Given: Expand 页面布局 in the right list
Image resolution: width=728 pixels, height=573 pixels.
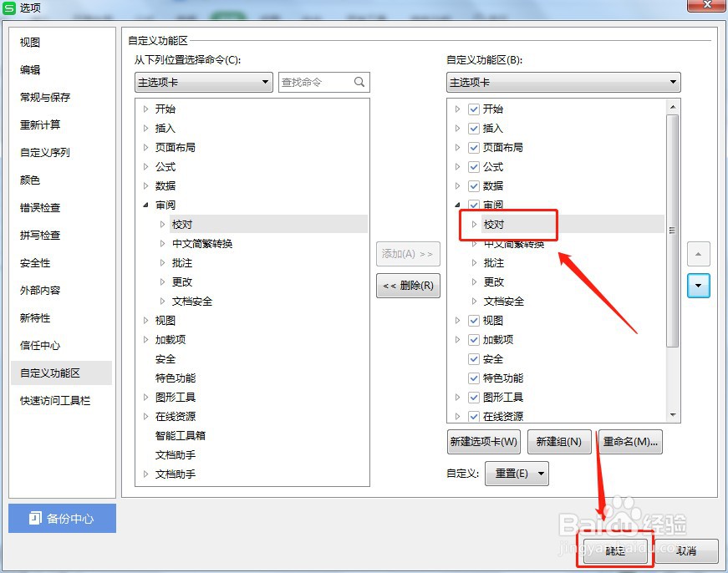Looking at the screenshot, I should tap(457, 148).
